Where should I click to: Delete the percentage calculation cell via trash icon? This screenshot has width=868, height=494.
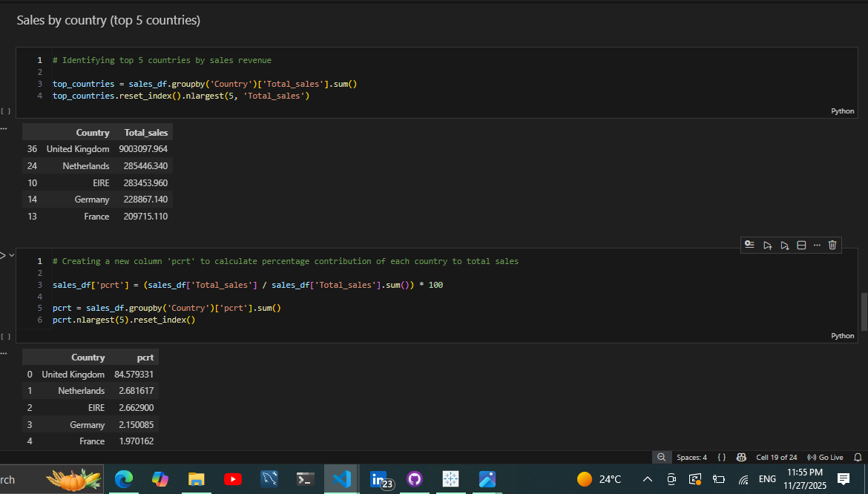pyautogui.click(x=832, y=245)
